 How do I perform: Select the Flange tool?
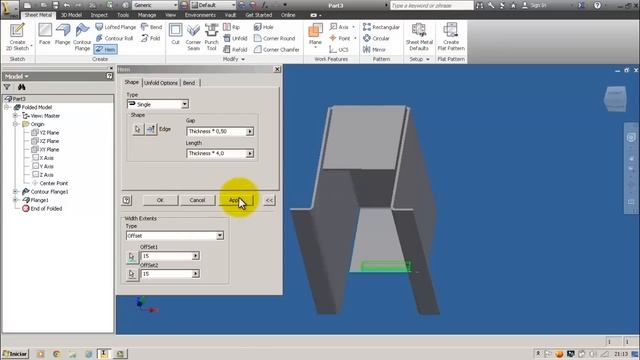click(x=62, y=34)
